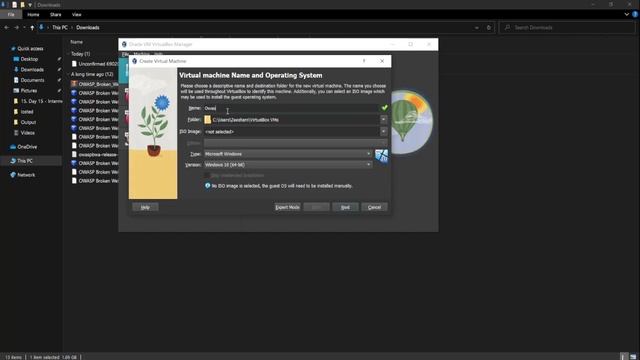Click the blue info icon near ISO message
640x360 pixels.
[x=207, y=185]
